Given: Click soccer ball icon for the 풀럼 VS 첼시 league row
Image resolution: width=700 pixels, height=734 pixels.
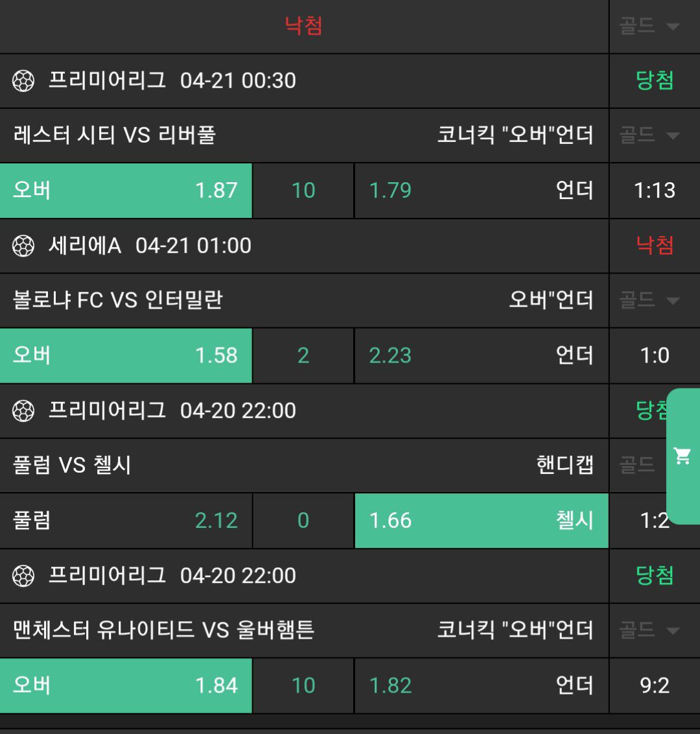Looking at the screenshot, I should tap(23, 410).
